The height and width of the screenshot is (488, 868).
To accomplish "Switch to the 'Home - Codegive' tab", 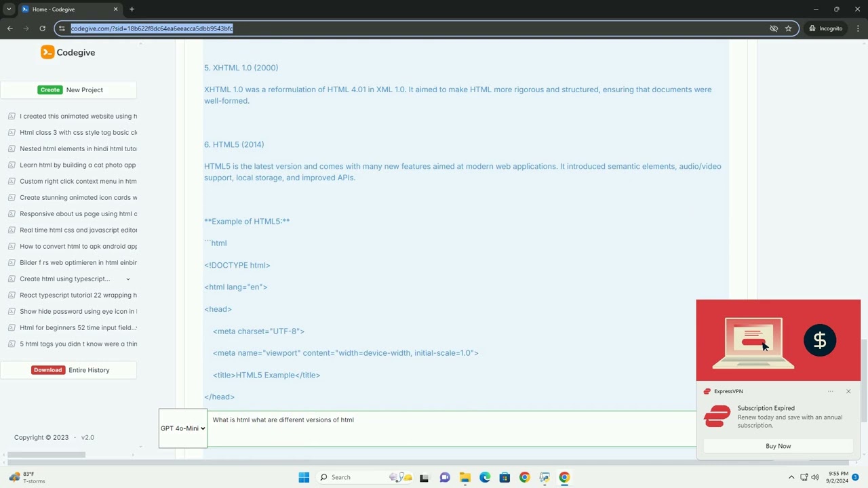I will tap(70, 9).
